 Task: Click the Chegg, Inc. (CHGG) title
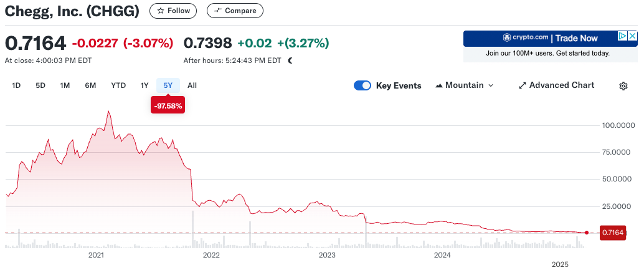[x=72, y=11]
